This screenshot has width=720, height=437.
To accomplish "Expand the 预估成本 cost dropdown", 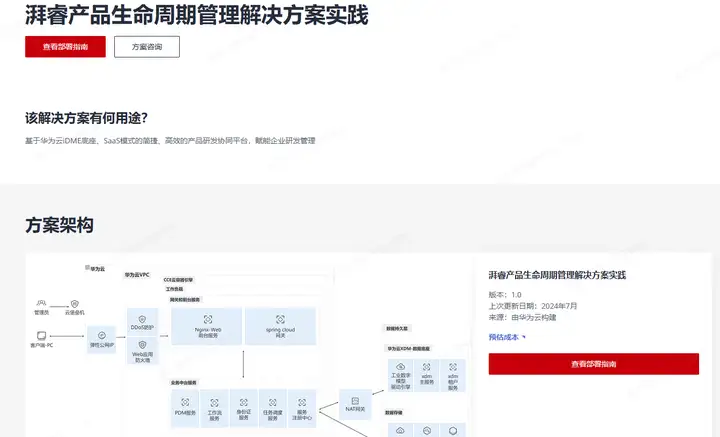I will pyautogui.click(x=507, y=337).
